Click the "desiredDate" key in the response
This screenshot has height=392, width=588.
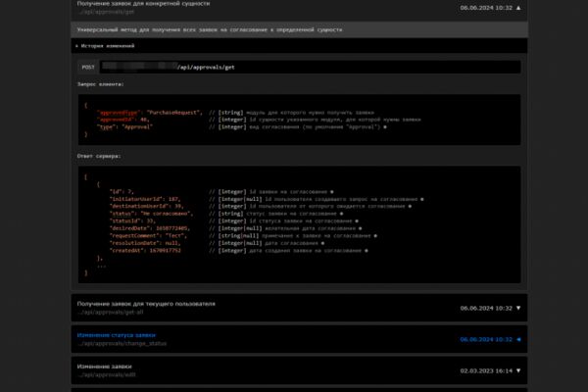(x=129, y=228)
